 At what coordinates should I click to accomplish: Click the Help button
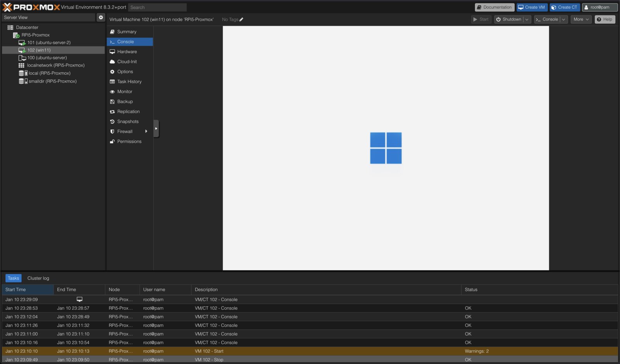click(605, 19)
